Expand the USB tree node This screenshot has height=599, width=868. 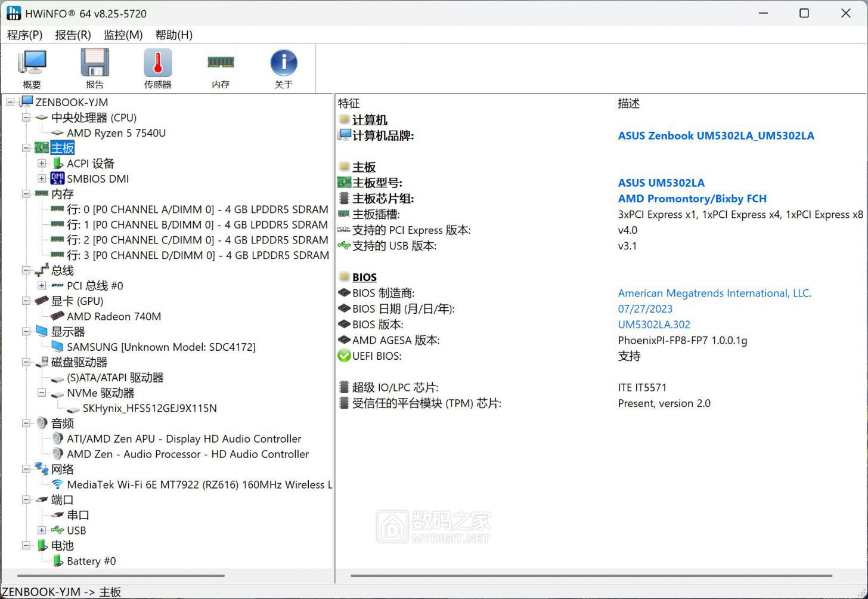pos(42,530)
